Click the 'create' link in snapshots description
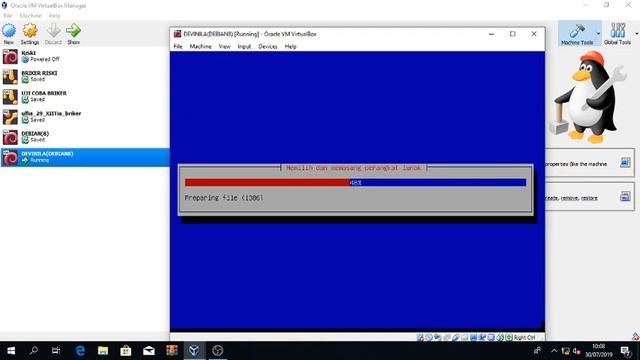Viewport: 640px width, 360px height. (x=552, y=198)
